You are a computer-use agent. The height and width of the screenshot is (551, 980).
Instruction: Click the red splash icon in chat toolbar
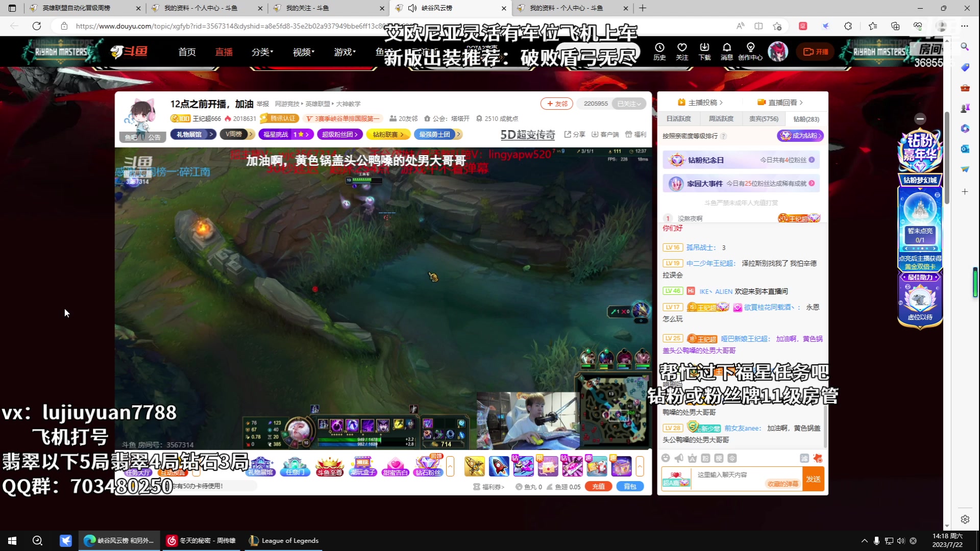(818, 458)
